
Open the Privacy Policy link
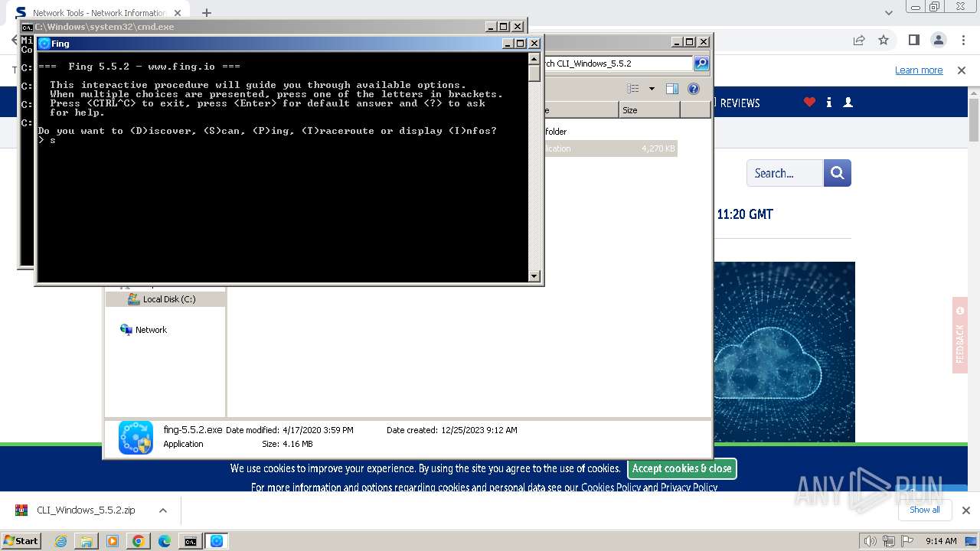(689, 487)
